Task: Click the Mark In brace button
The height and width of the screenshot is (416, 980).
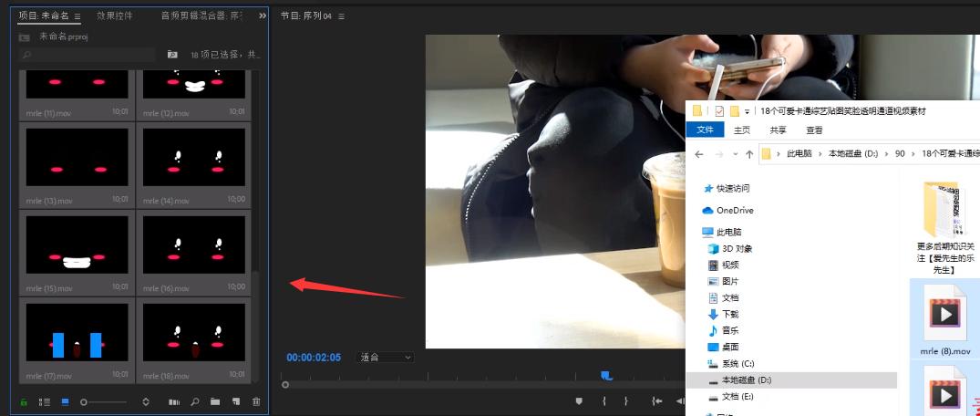Action: click(603, 401)
